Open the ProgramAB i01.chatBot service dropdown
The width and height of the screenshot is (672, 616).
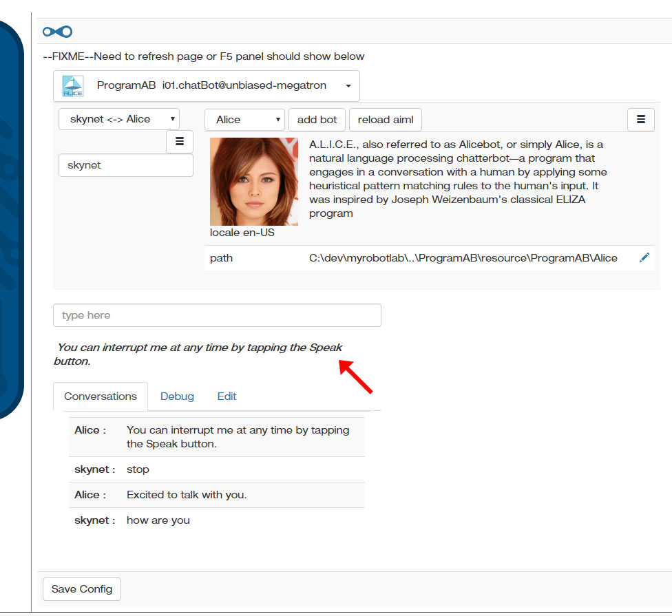point(206,86)
